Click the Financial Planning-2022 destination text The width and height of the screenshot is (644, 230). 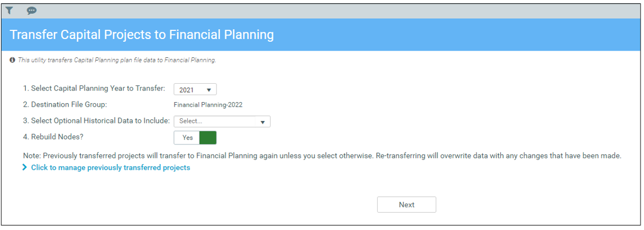(208, 104)
